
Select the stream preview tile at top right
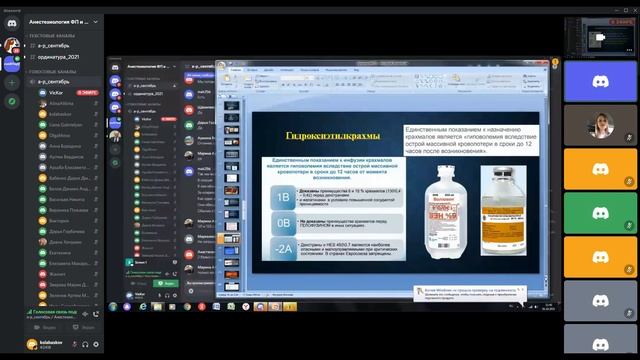pos(600,37)
